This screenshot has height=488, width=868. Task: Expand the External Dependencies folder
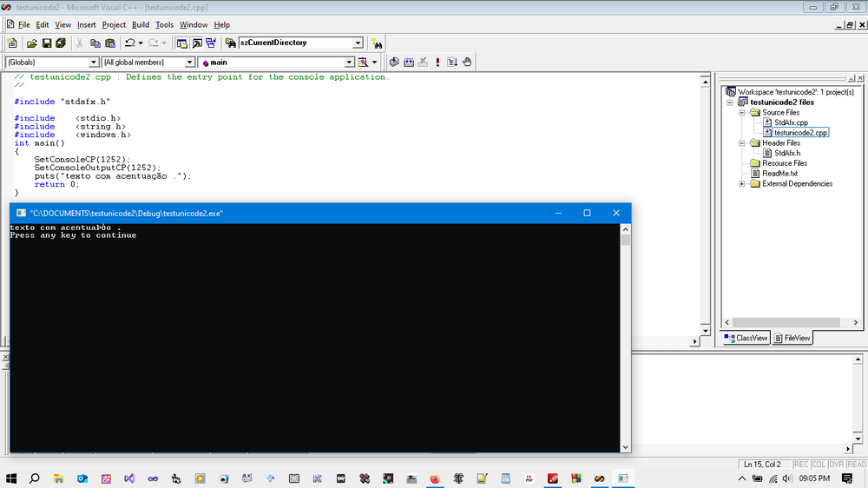742,184
